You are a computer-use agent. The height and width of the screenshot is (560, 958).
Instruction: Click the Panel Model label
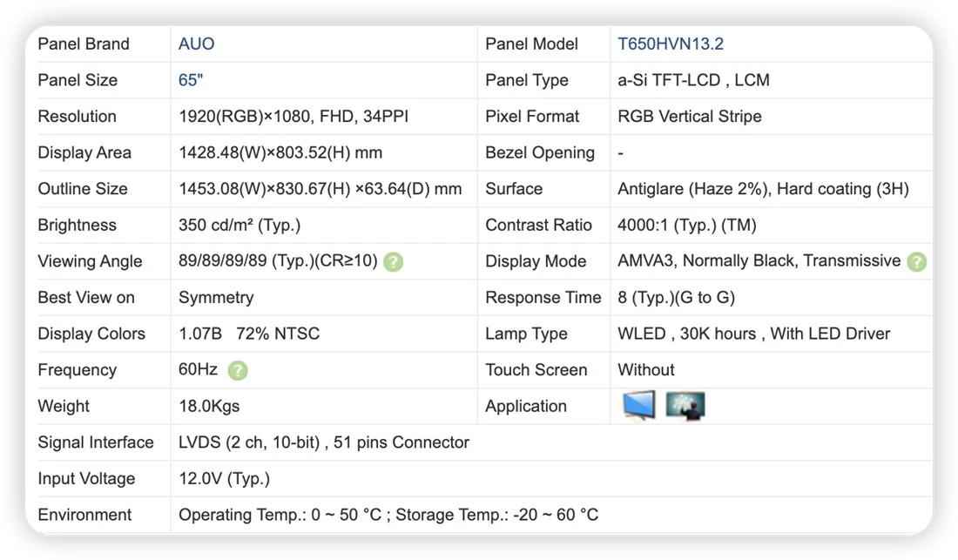[531, 44]
